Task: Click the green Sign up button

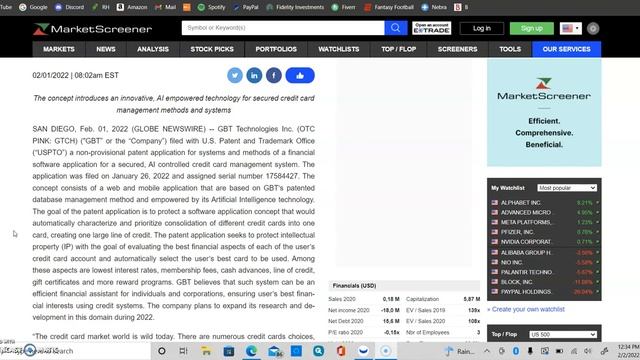Action: pos(531,28)
